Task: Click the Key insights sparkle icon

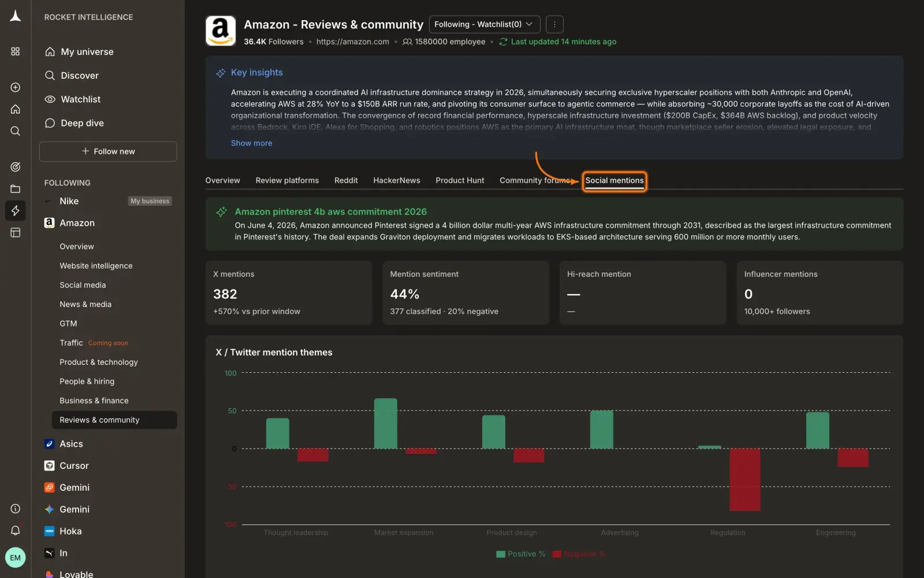Action: point(221,73)
